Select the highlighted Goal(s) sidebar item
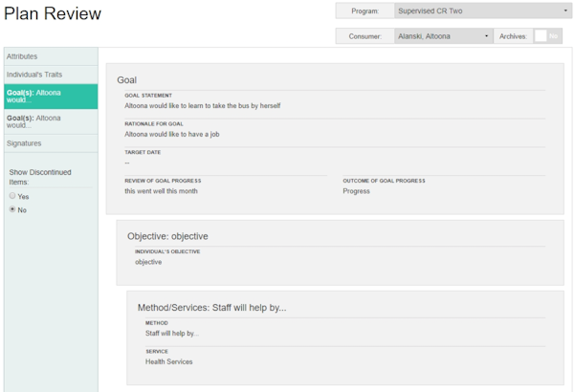The height and width of the screenshot is (392, 574). 50,96
